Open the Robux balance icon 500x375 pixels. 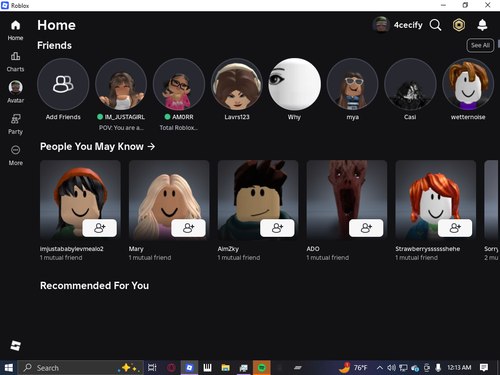459,25
